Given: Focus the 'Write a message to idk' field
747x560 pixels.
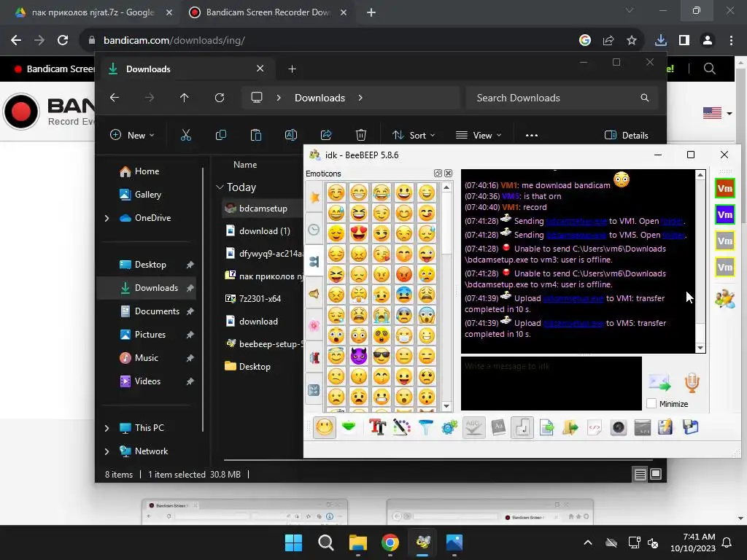Looking at the screenshot, I should (551, 384).
